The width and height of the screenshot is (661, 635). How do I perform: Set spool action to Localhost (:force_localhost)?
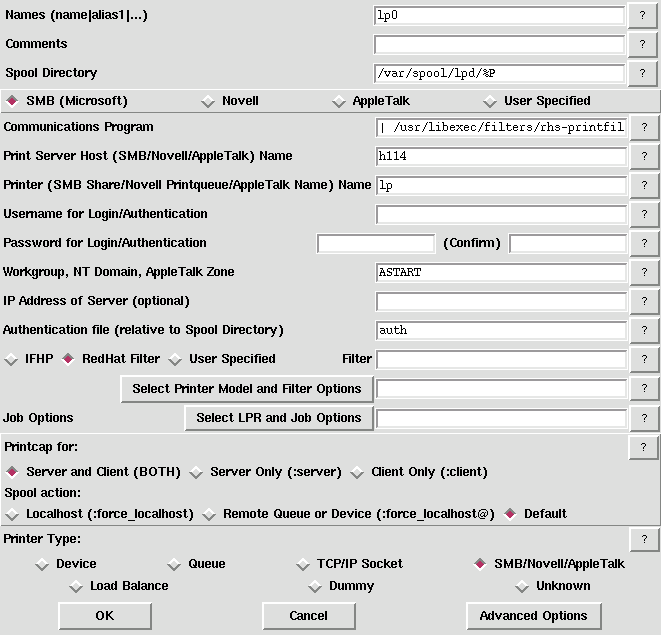click(x=12, y=514)
